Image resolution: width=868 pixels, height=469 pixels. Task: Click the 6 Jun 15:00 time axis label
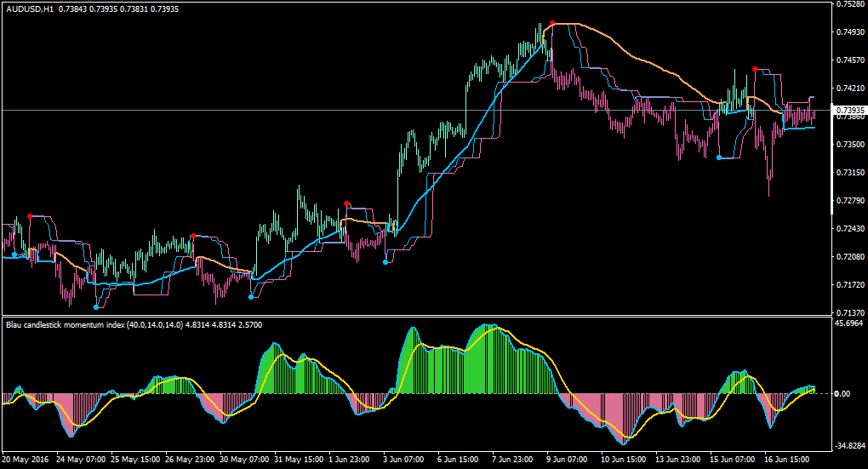coord(458,460)
